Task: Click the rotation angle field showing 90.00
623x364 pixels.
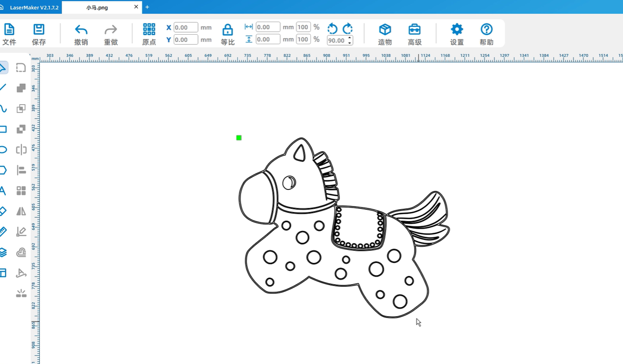Action: tap(336, 41)
